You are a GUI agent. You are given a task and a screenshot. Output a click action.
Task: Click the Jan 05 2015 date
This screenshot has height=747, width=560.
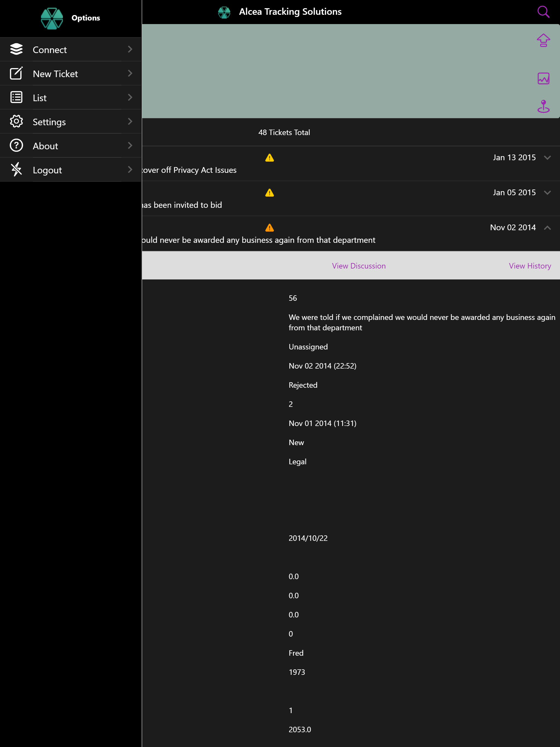pyautogui.click(x=514, y=192)
